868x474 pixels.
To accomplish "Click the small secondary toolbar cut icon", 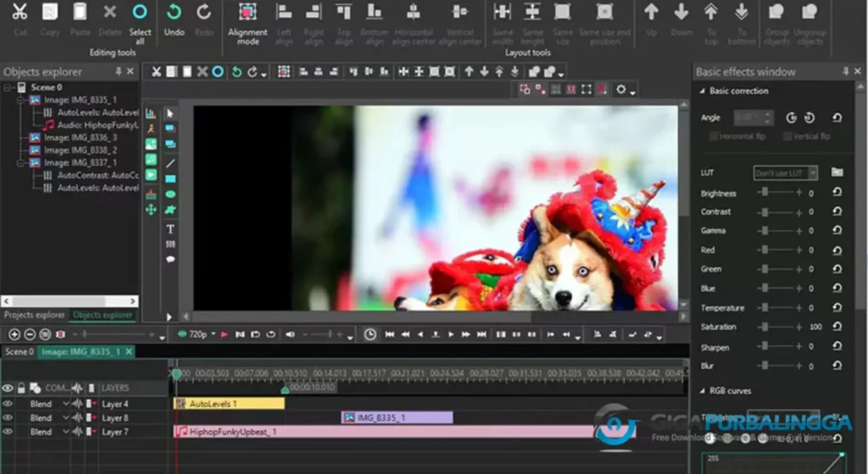I will pos(156,71).
